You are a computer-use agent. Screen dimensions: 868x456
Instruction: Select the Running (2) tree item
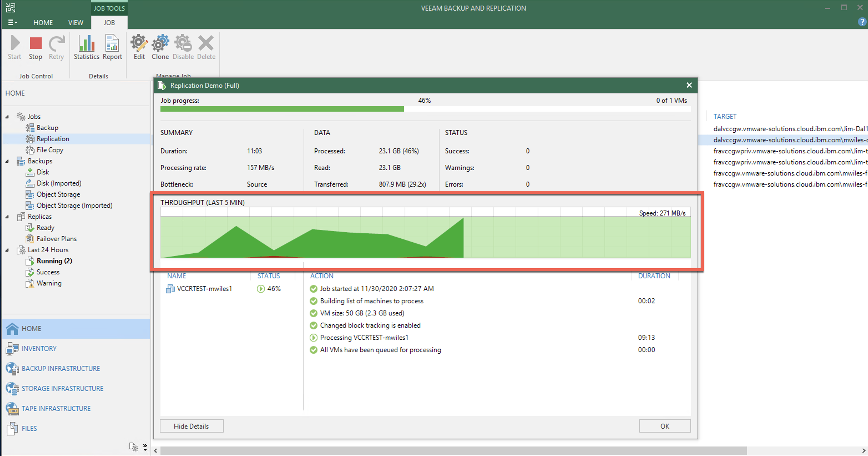coord(54,261)
